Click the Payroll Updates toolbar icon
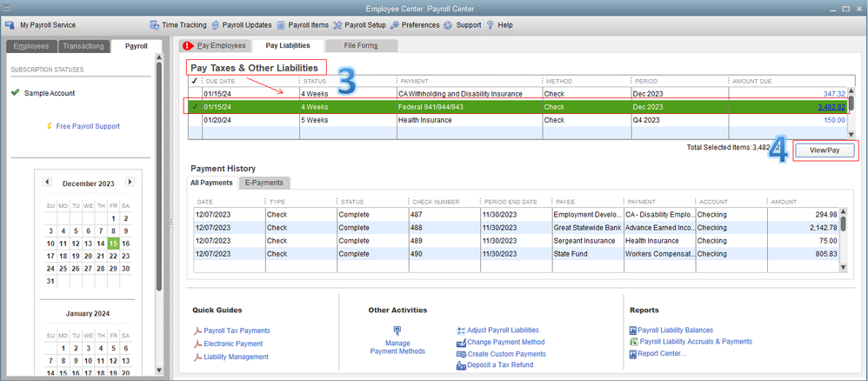 pos(214,25)
